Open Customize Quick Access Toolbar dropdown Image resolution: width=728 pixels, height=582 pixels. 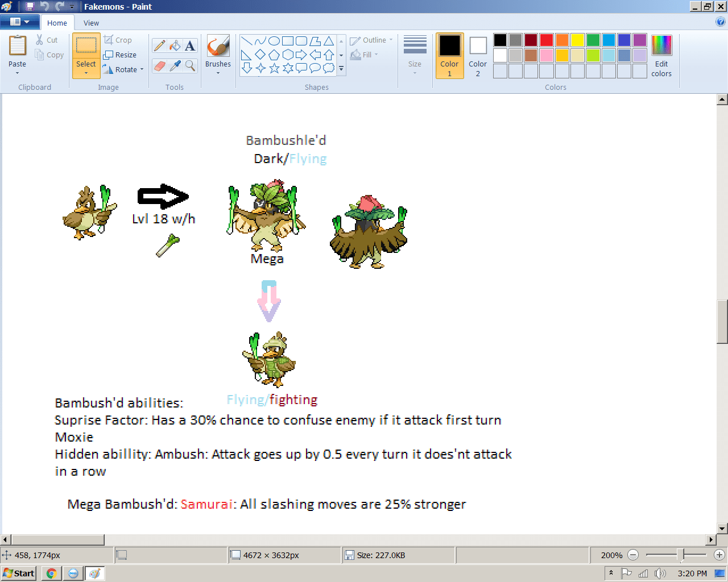(x=72, y=6)
